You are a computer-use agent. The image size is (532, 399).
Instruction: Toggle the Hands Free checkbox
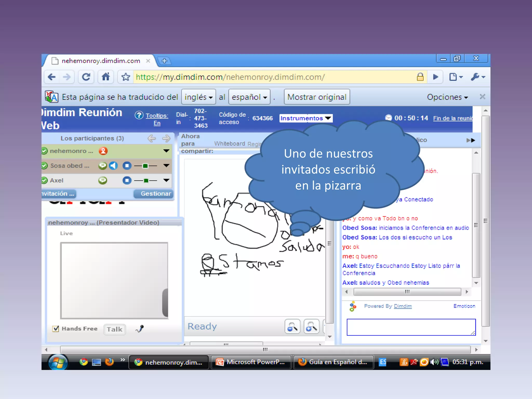56,329
